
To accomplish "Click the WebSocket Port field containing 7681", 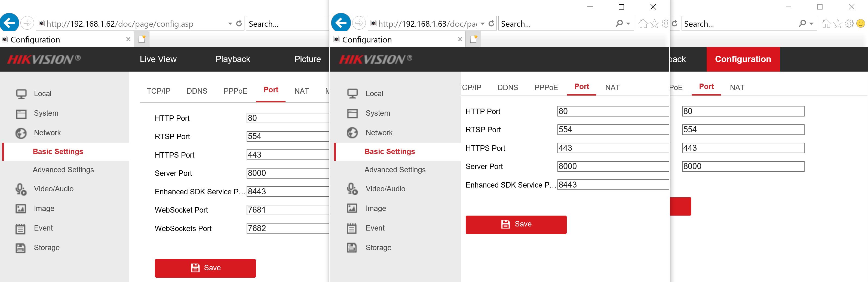I will (287, 210).
